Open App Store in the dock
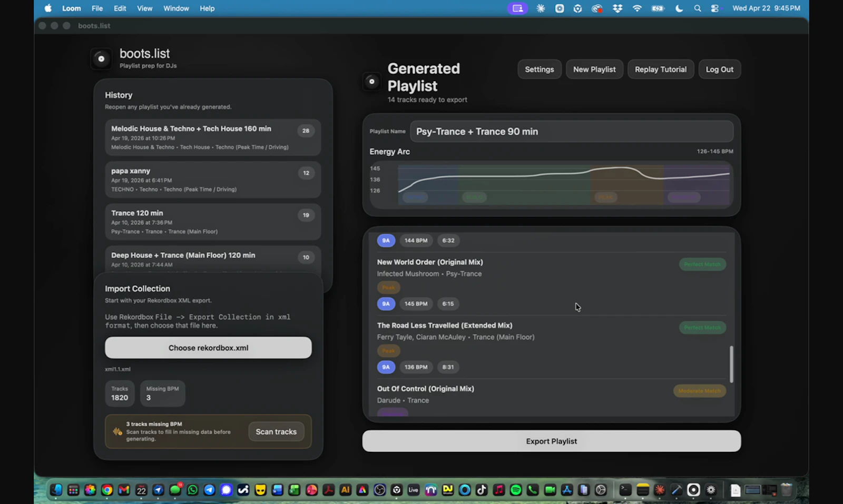The width and height of the screenshot is (843, 504). 567,490
